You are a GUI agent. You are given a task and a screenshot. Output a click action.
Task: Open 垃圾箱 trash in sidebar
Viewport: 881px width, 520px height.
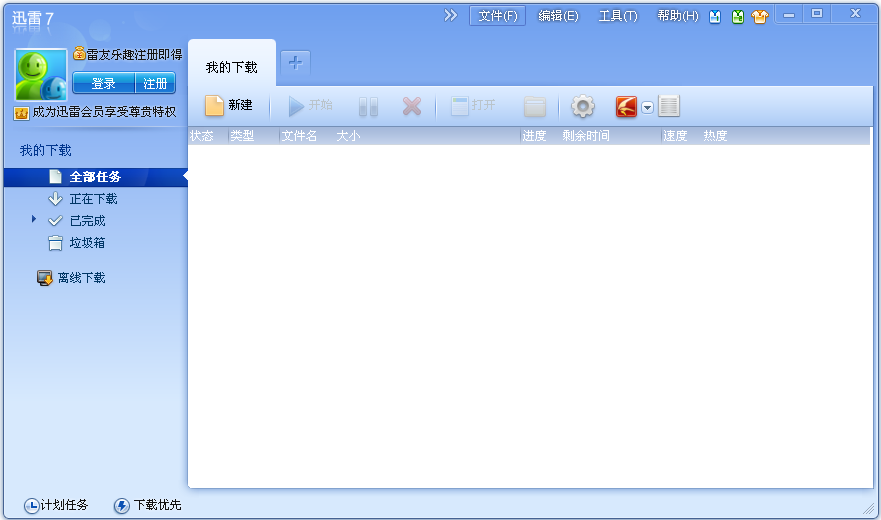tap(87, 242)
